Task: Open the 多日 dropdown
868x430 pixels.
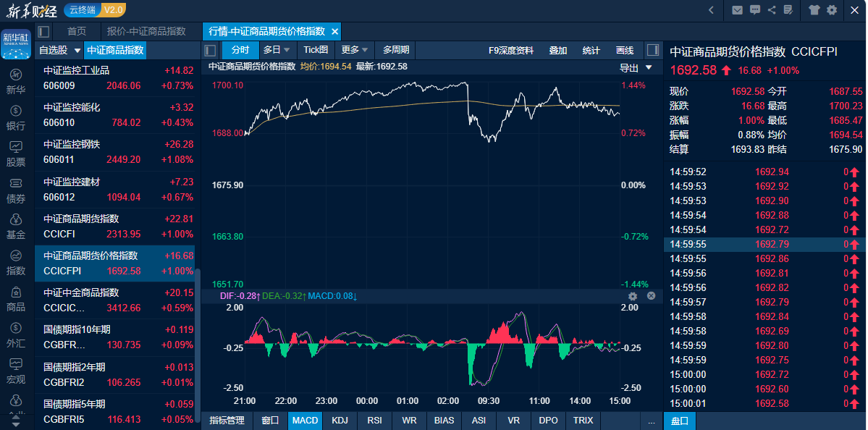Action: coord(277,50)
